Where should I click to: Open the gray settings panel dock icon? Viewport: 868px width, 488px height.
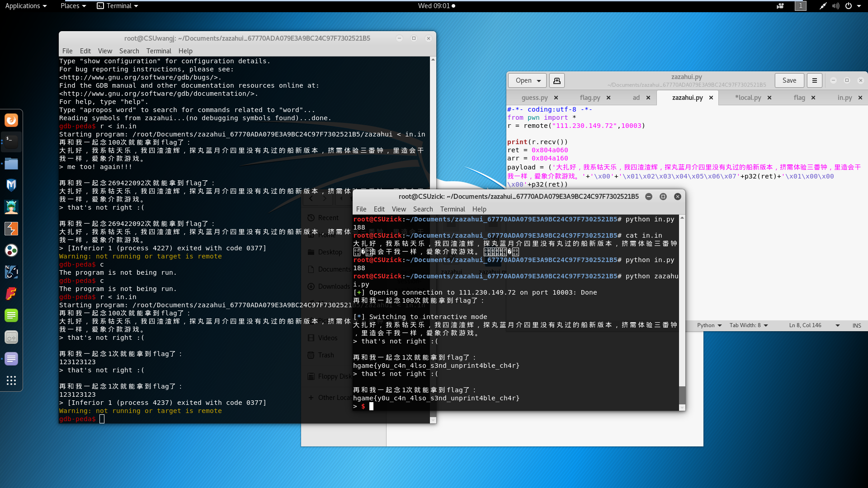click(x=11, y=337)
